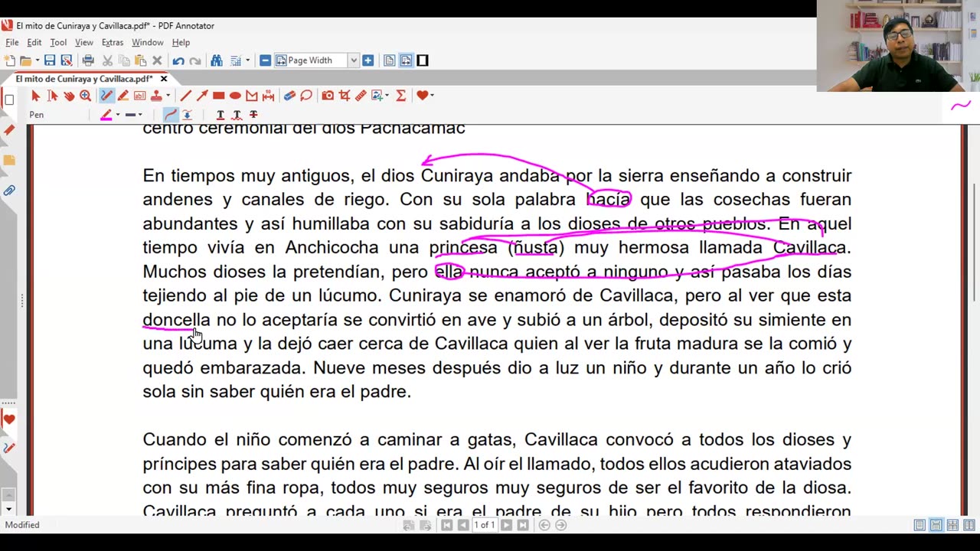This screenshot has width=980, height=551.
Task: Click the Delete X icon
Action: click(x=157, y=60)
